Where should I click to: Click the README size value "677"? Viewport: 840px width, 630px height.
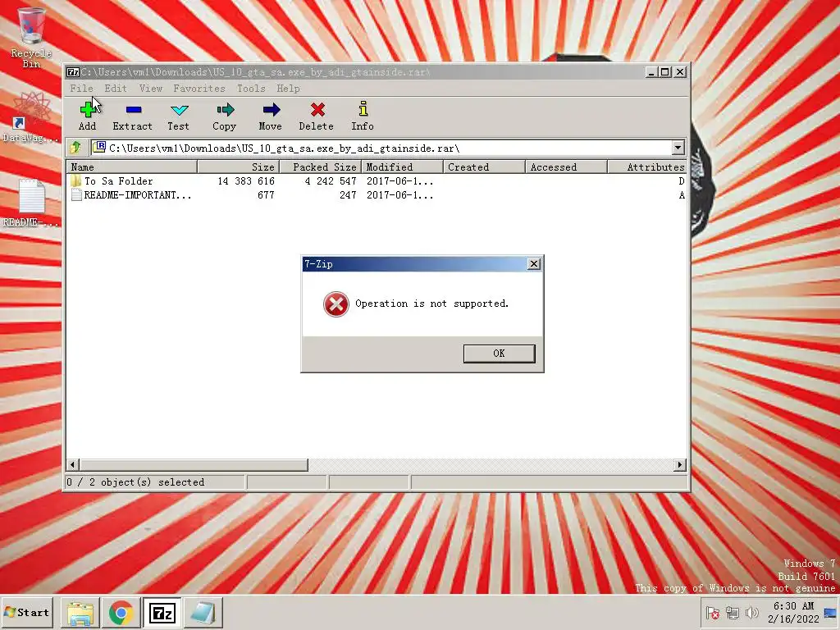(x=266, y=195)
